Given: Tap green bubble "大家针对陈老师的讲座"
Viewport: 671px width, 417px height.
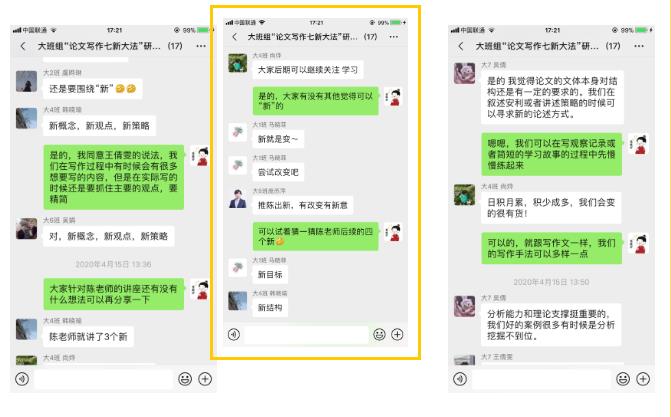Looking at the screenshot, I should 114,294.
